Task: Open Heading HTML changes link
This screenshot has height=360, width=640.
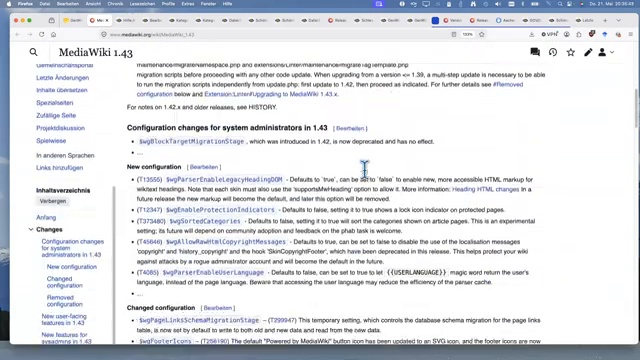Action: click(485, 189)
